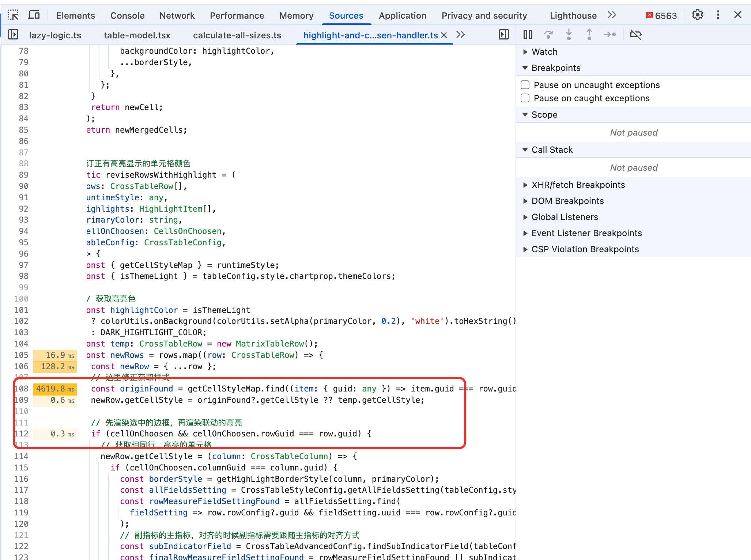This screenshot has width=751, height=560.
Task: Click the deactivate breakpoints icon
Action: (636, 35)
